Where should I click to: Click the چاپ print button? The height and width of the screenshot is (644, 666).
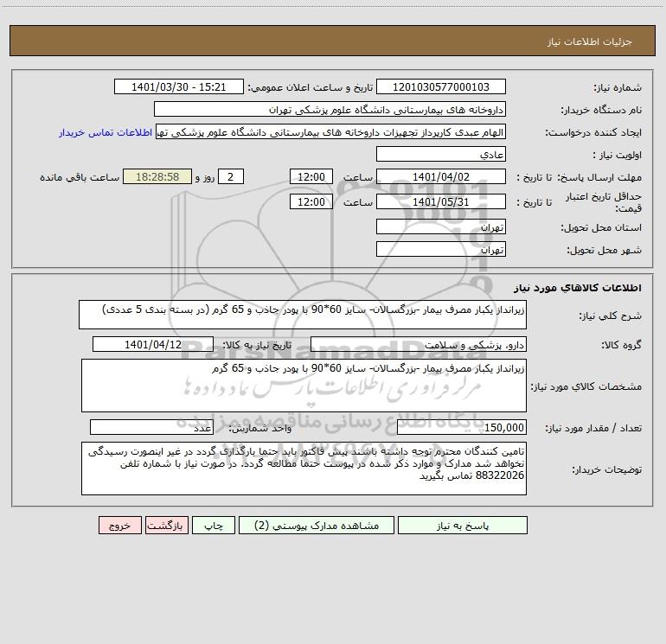[214, 526]
